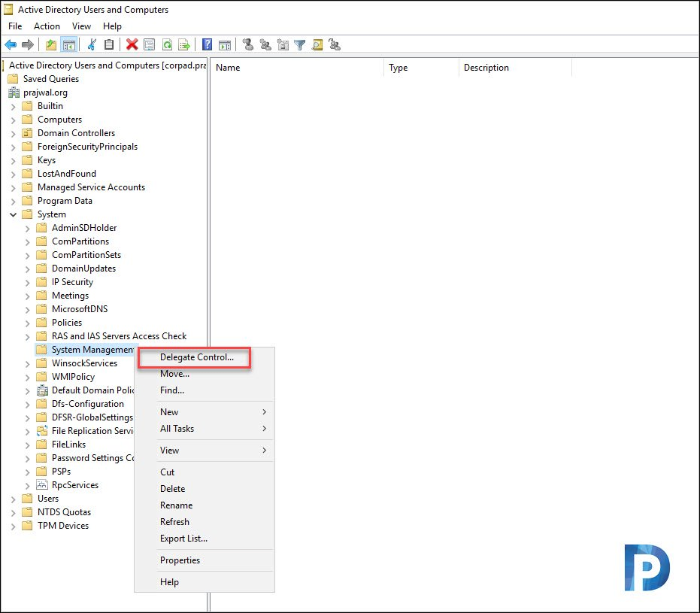Expand the Users container
700x613 pixels.
[13, 499]
